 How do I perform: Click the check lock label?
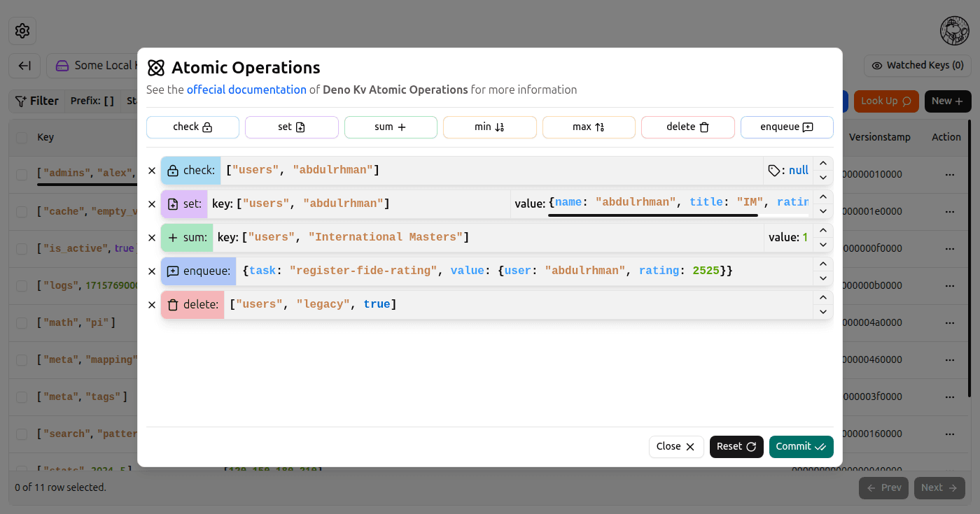point(190,171)
